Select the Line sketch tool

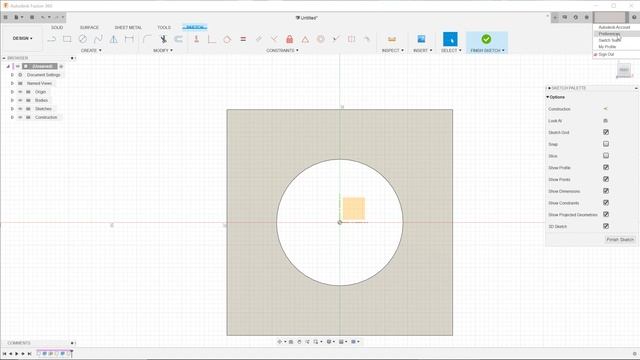pyautogui.click(x=52, y=39)
